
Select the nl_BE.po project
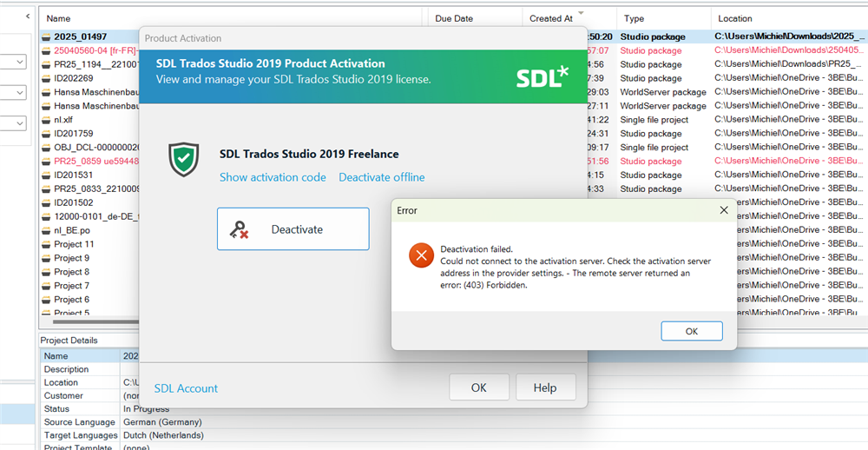click(x=70, y=230)
